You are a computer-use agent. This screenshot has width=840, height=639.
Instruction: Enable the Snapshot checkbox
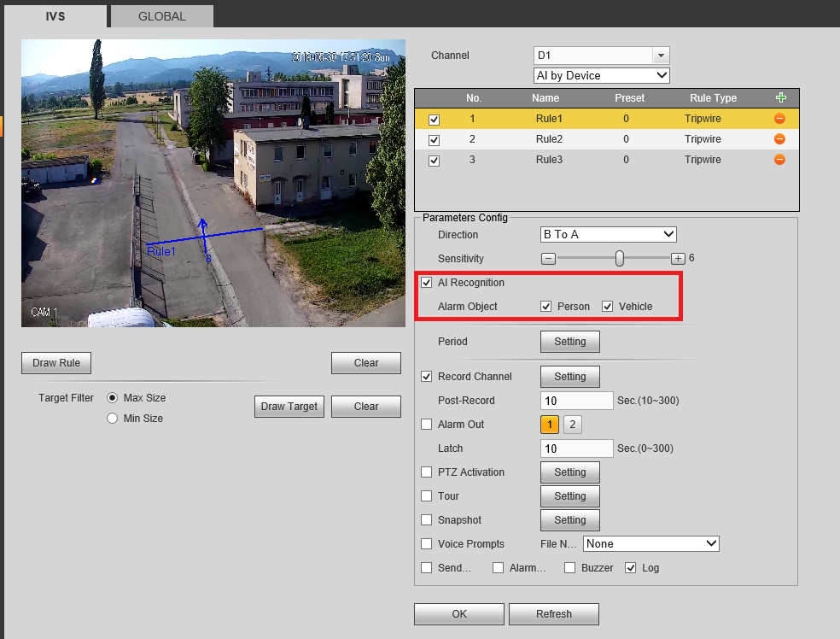click(427, 520)
